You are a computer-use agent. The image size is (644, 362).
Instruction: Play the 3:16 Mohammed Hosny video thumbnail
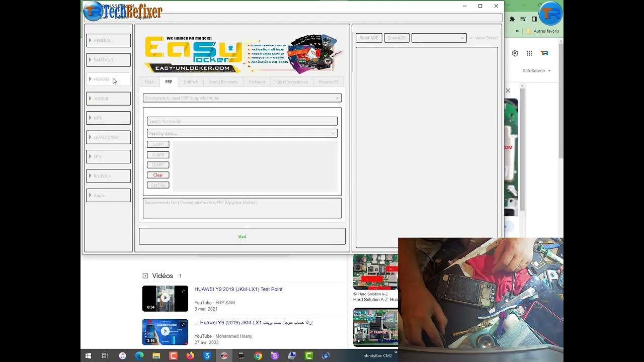[165, 332]
